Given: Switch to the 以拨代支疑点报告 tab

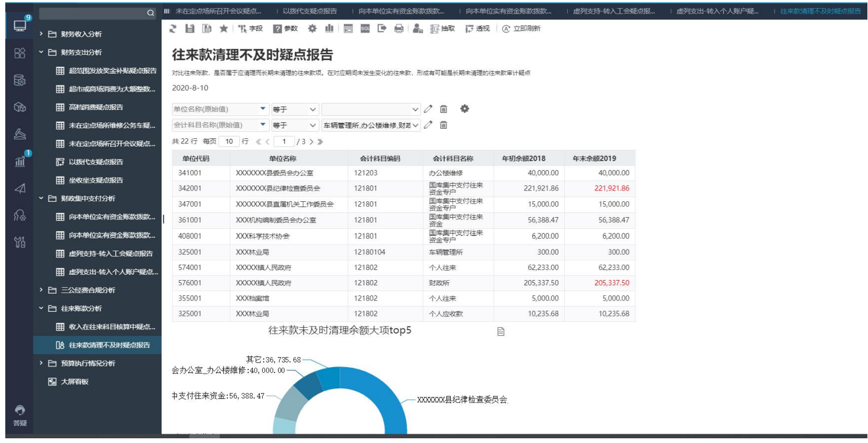Looking at the screenshot, I should click(x=310, y=11).
